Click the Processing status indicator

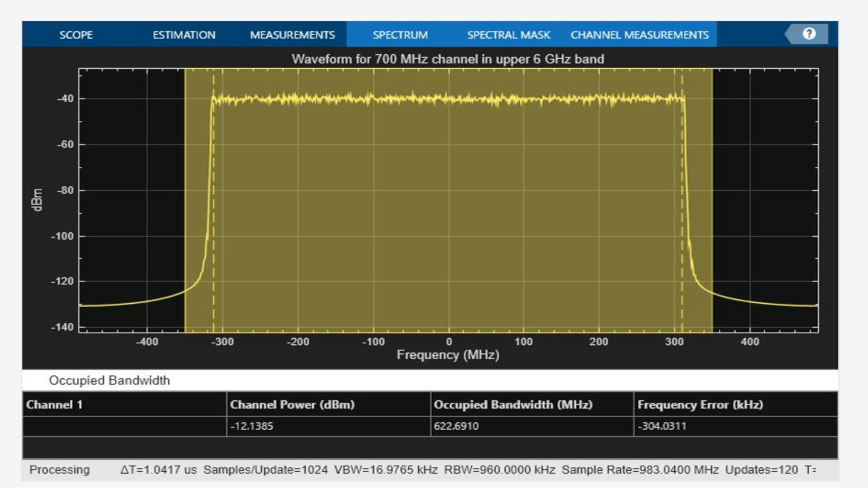click(59, 470)
